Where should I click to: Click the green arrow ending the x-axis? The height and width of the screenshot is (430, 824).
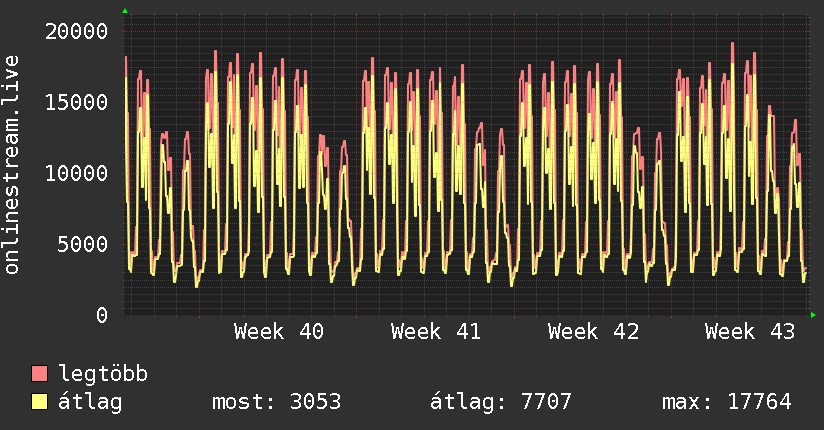click(813, 315)
